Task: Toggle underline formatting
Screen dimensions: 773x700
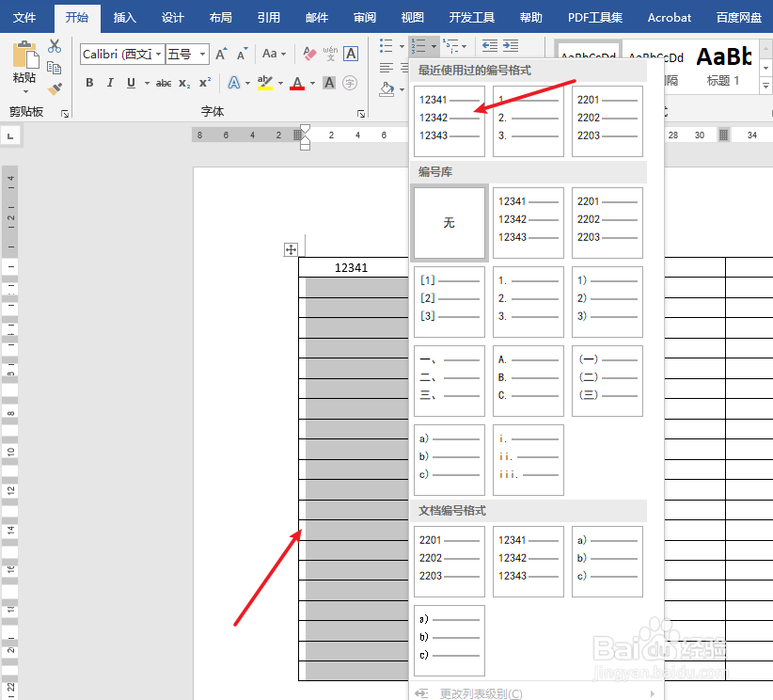Action: [131, 83]
